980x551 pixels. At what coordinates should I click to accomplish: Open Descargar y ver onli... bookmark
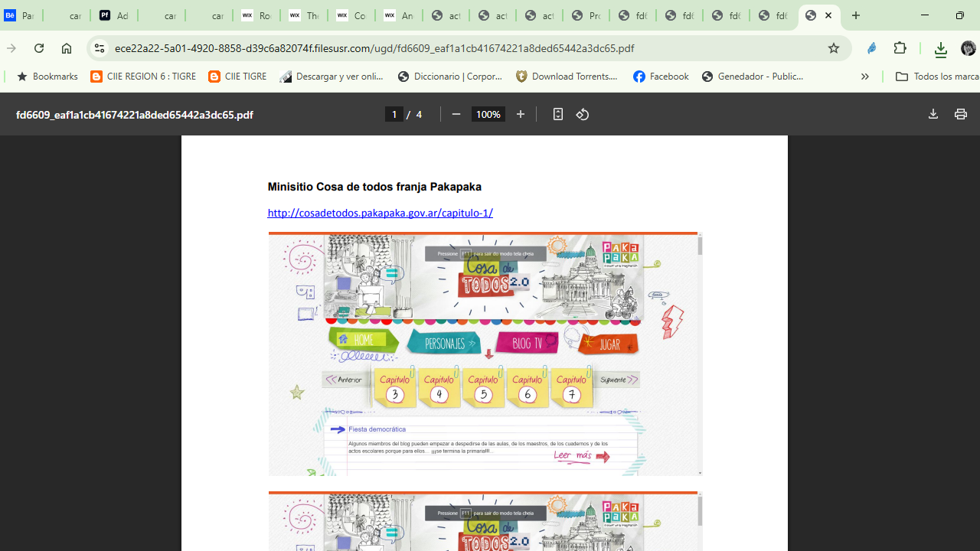pos(332,77)
